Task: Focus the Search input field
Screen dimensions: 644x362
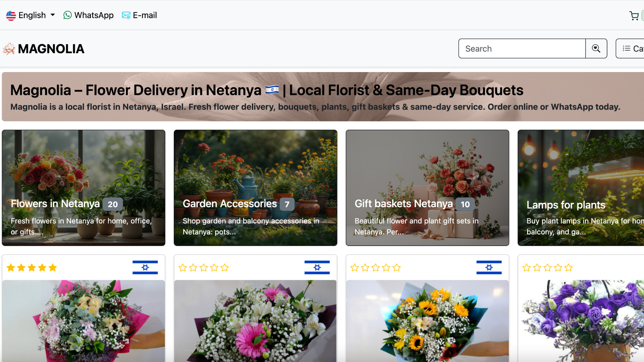Action: pos(522,49)
